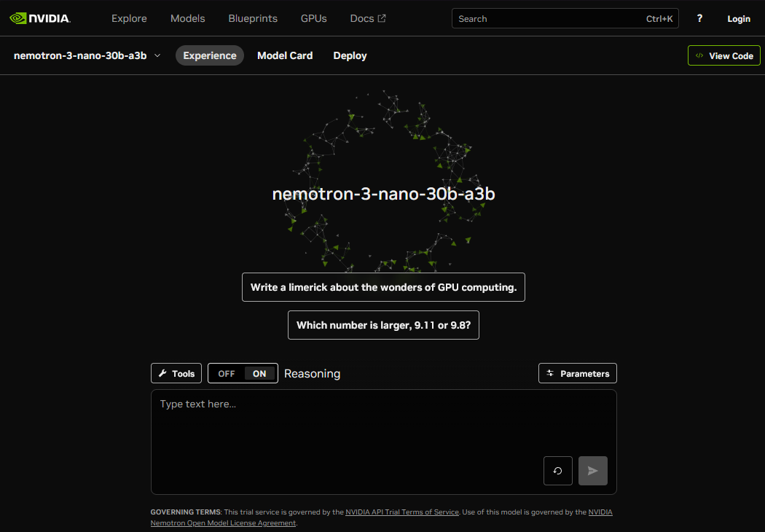Image resolution: width=765 pixels, height=532 pixels.
Task: Select the 9.11 or 9.8 prompt suggestion
Action: [x=383, y=325]
